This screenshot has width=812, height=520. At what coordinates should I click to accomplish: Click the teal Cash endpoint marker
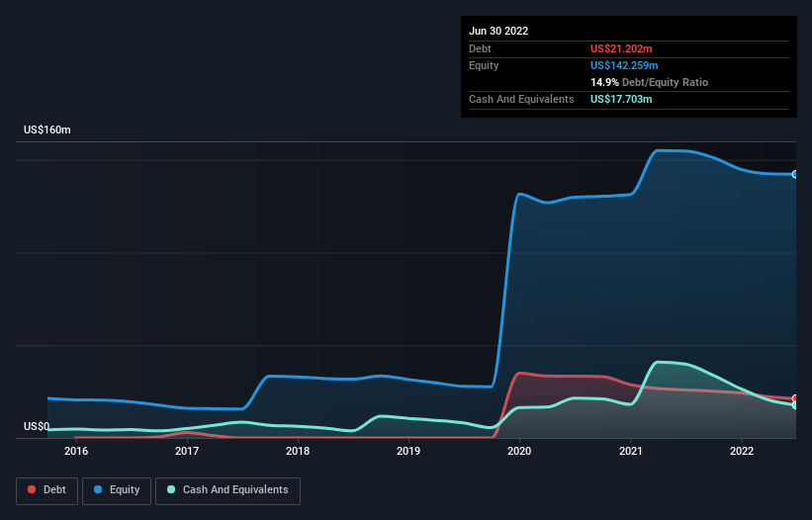click(x=795, y=405)
